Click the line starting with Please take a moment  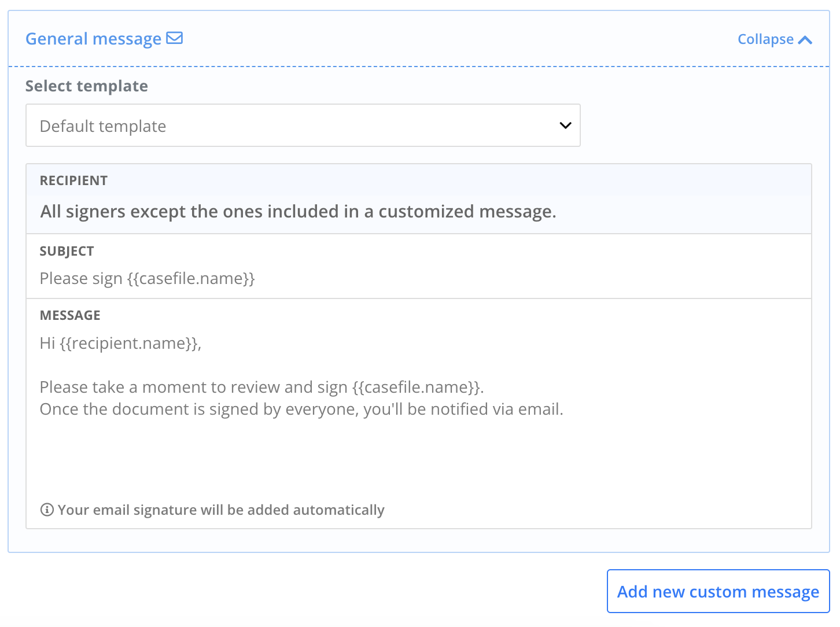[261, 387]
